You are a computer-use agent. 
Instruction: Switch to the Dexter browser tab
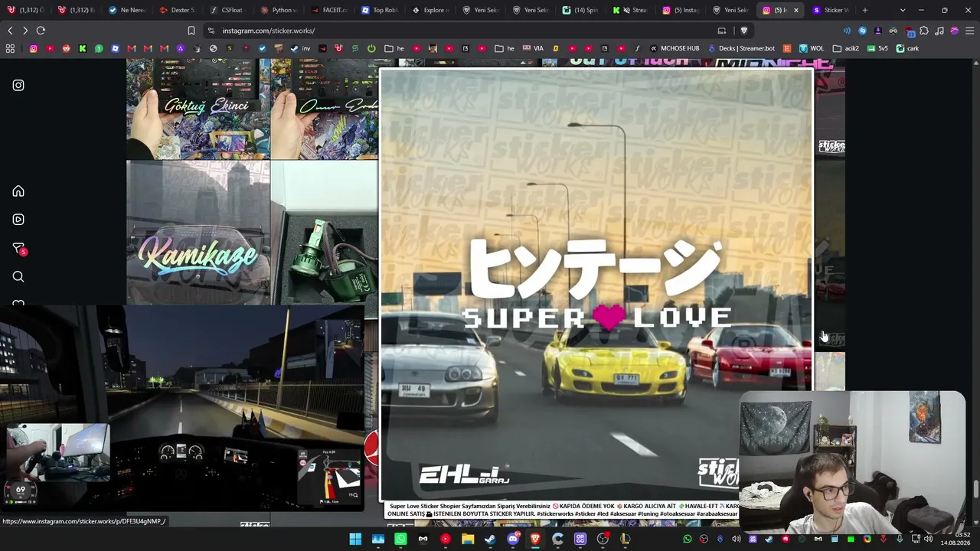click(178, 10)
